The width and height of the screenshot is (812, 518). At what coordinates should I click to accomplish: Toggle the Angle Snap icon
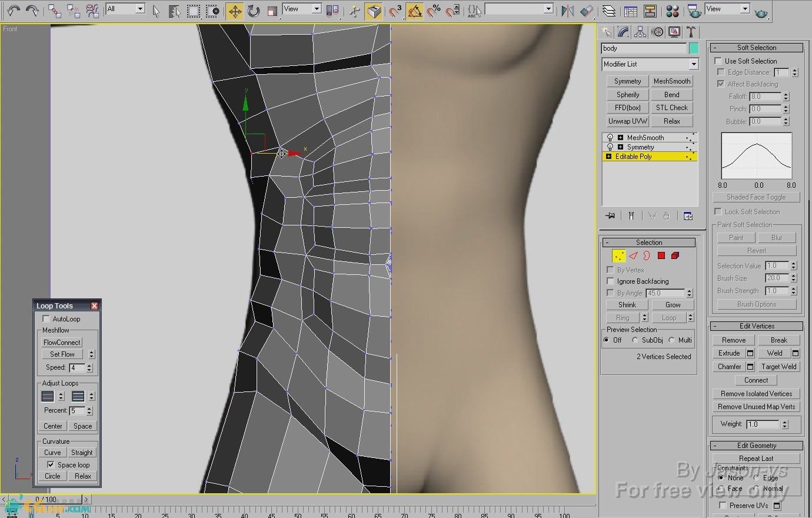coord(415,11)
